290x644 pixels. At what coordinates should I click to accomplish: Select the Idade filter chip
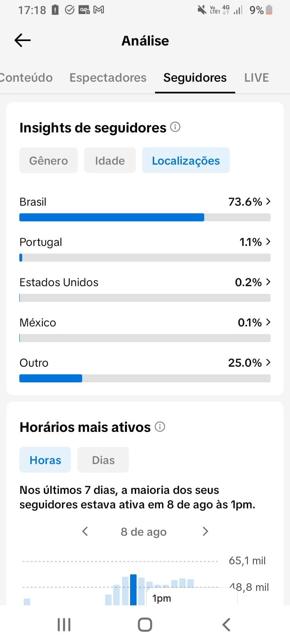pyautogui.click(x=110, y=160)
